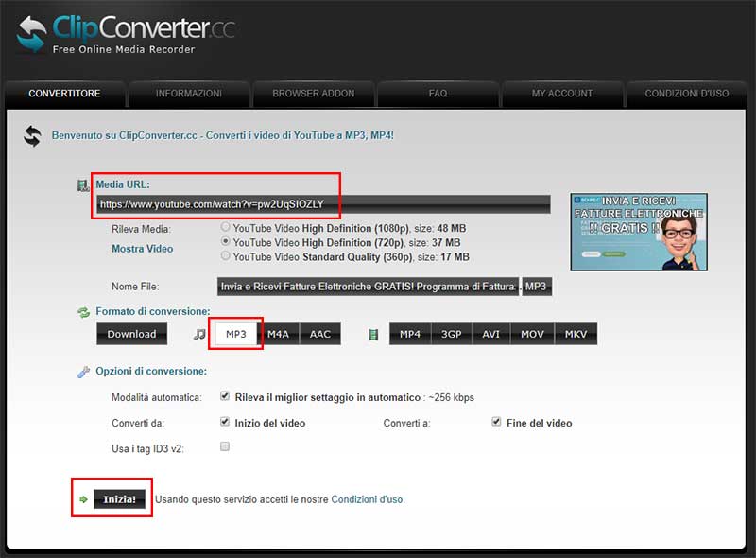Click the MP3 file extension box
This screenshot has height=558, width=756.
(537, 287)
